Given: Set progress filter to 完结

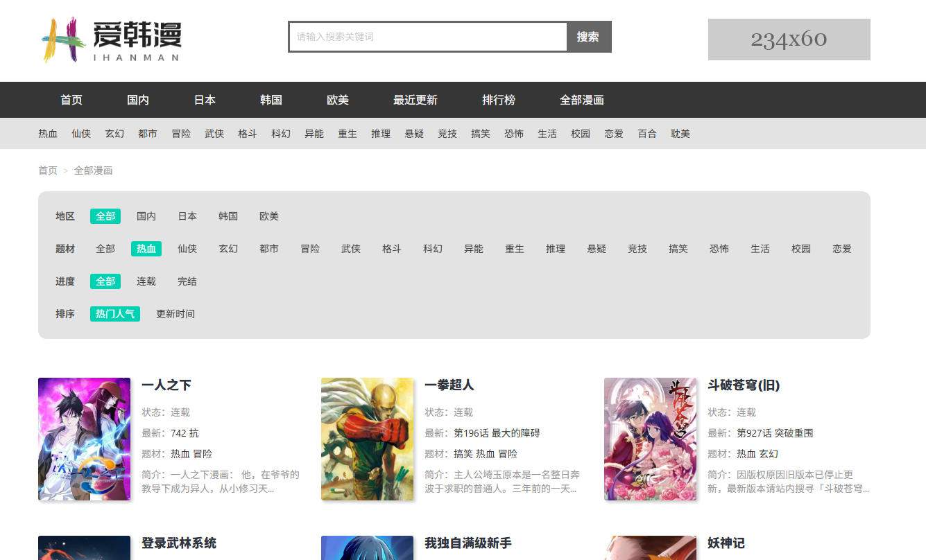Looking at the screenshot, I should coord(187,281).
